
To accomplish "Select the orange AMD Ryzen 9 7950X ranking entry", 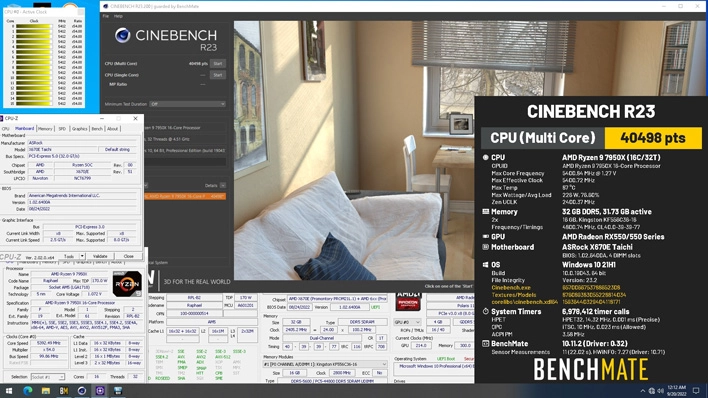I will point(185,196).
